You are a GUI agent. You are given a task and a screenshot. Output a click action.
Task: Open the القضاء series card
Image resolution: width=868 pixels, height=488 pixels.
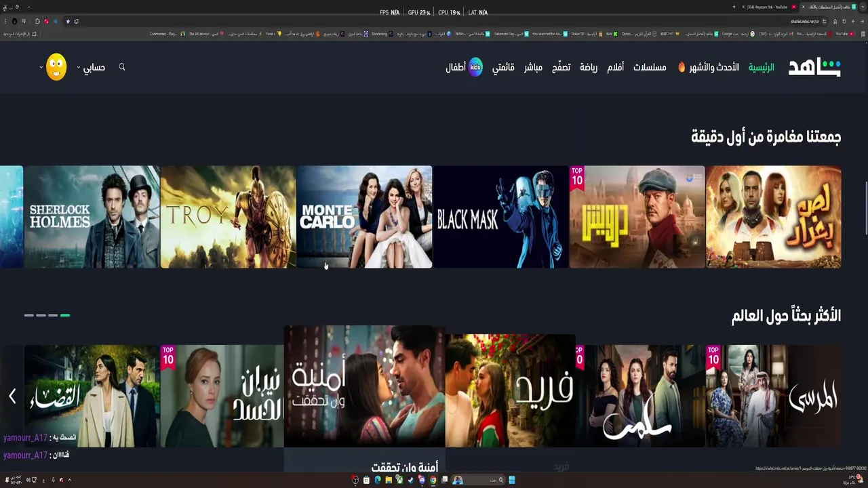click(92, 396)
